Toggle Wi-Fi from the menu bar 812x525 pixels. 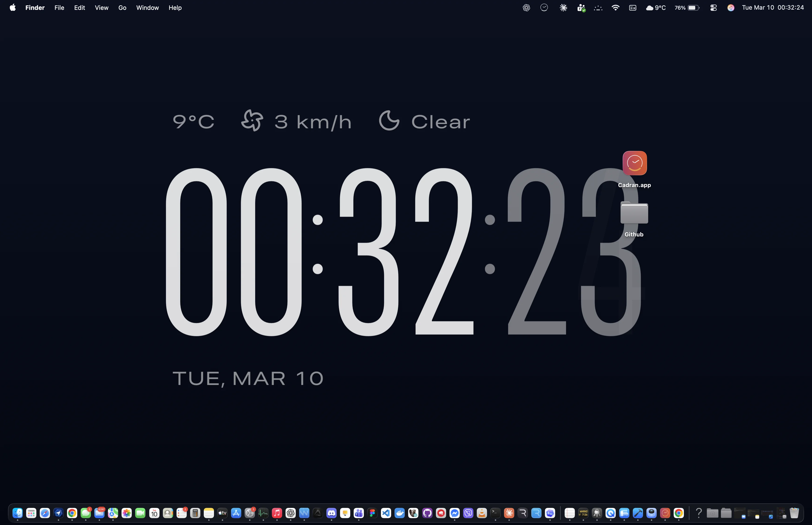click(x=615, y=8)
